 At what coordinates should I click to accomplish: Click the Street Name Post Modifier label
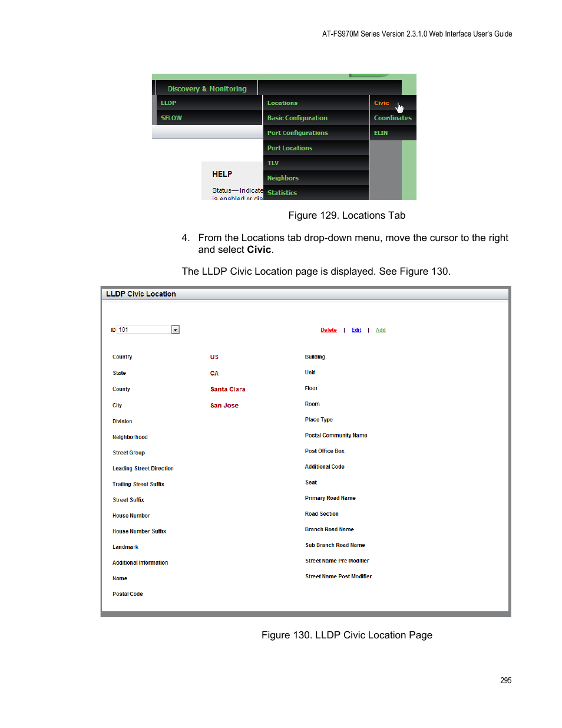(x=339, y=577)
